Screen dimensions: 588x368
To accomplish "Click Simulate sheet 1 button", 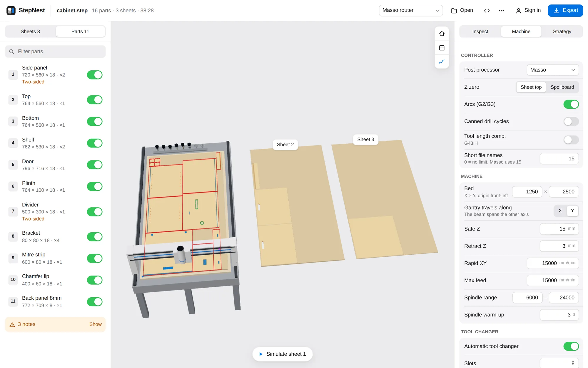I will (282, 354).
